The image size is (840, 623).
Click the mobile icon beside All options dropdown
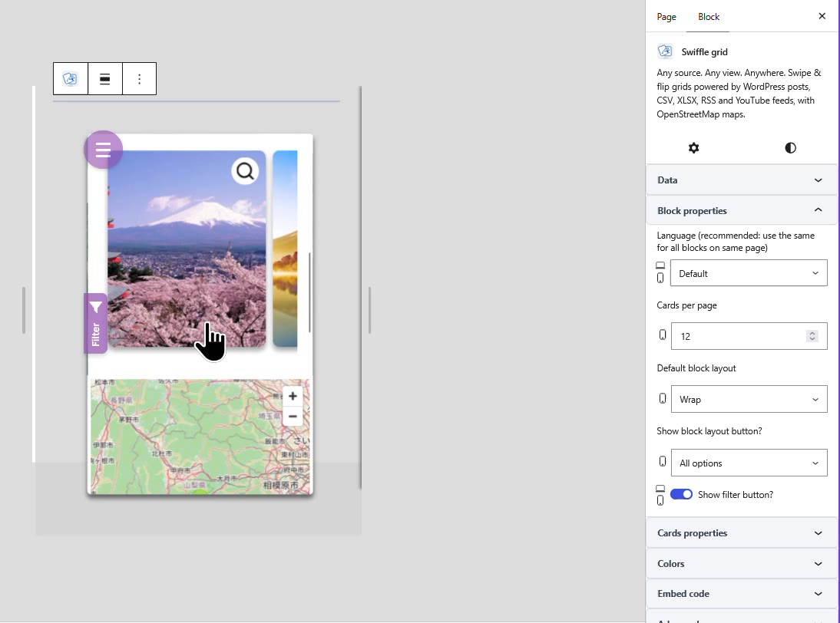tap(663, 462)
